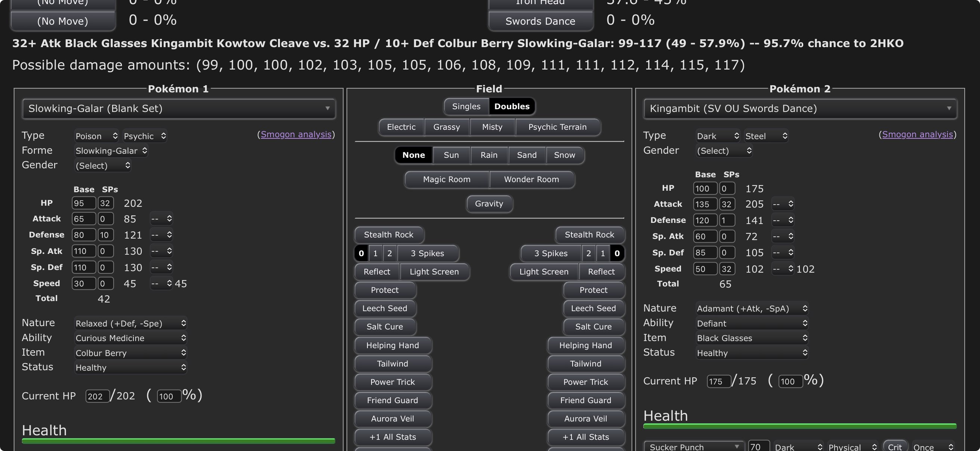Click Slowking-Galar Defense SPs input field
Viewport: 980px width, 451px height.
pos(106,235)
